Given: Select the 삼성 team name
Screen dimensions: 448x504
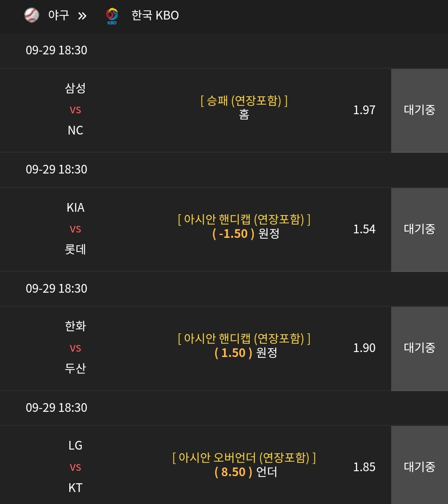Looking at the screenshot, I should coord(75,88).
